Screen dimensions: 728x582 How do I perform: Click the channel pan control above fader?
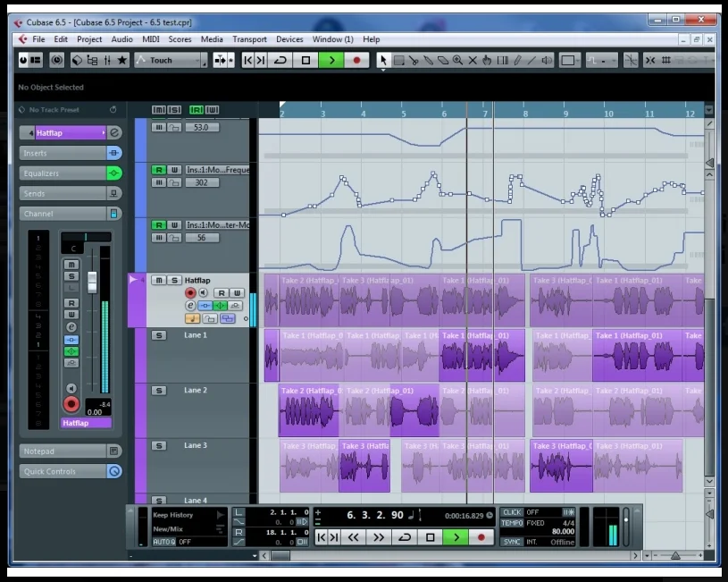pos(86,237)
